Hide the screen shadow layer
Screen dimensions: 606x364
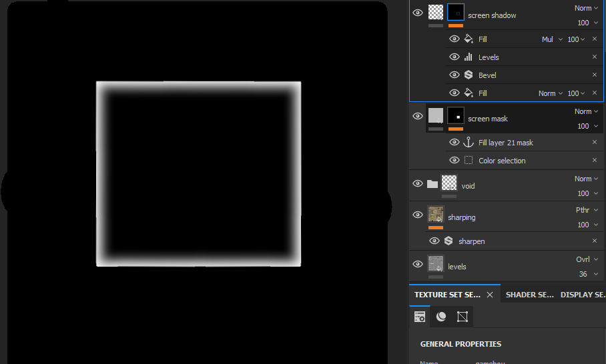[x=417, y=13]
